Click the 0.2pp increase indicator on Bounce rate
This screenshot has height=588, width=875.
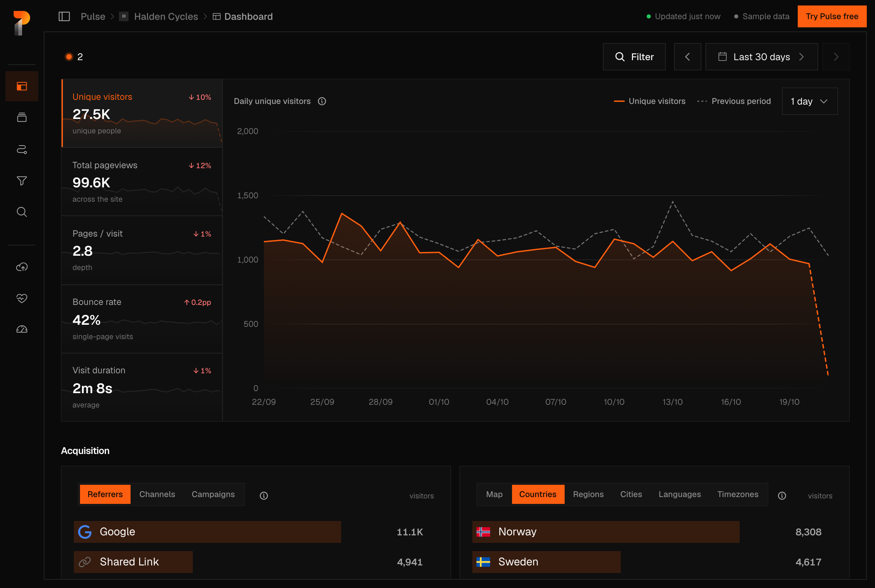click(198, 302)
